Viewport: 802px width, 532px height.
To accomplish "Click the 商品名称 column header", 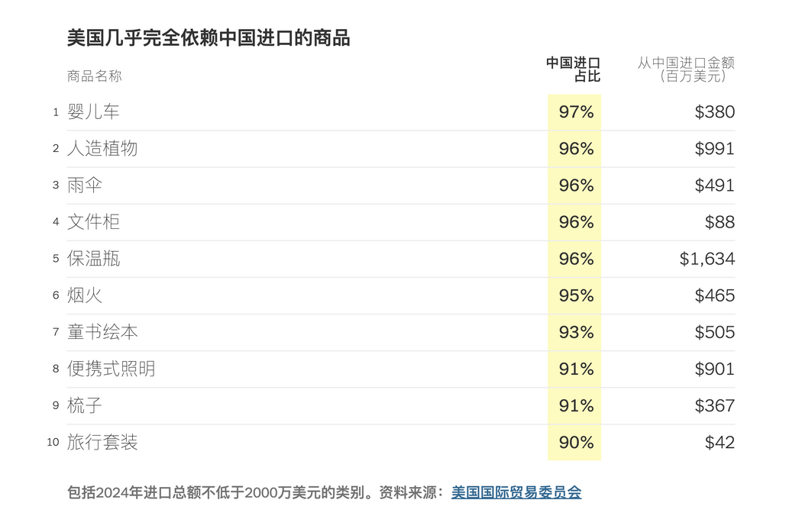I will coord(95,76).
